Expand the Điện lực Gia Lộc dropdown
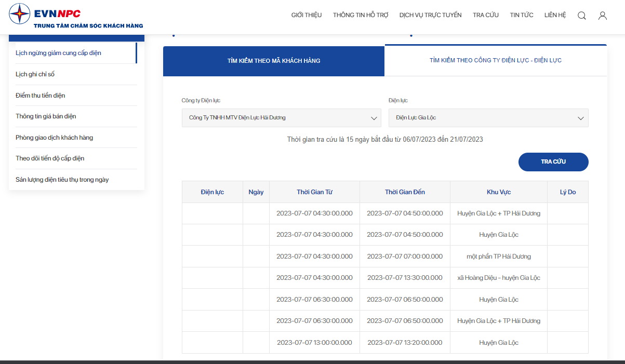 (x=488, y=118)
